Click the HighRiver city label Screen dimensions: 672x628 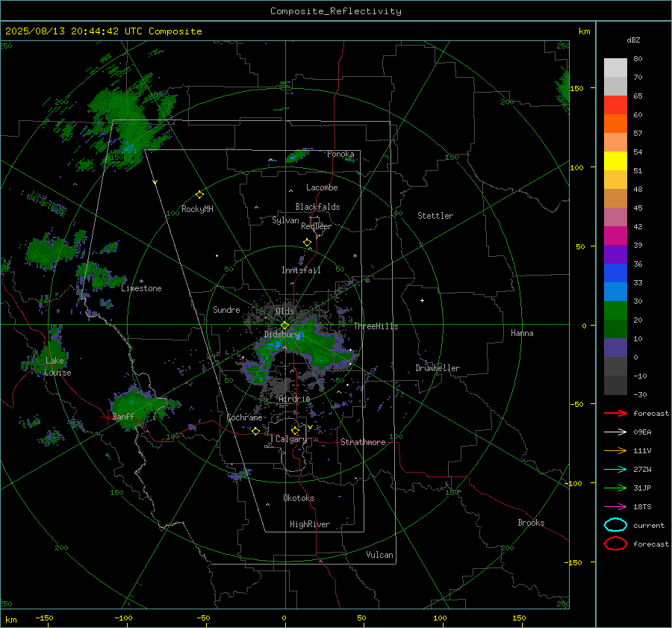[310, 524]
